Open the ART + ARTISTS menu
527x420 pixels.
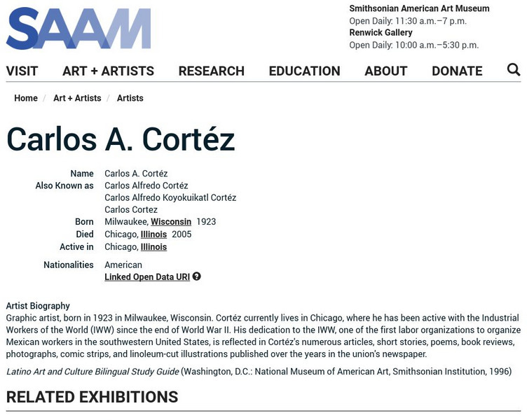pyautogui.click(x=108, y=71)
